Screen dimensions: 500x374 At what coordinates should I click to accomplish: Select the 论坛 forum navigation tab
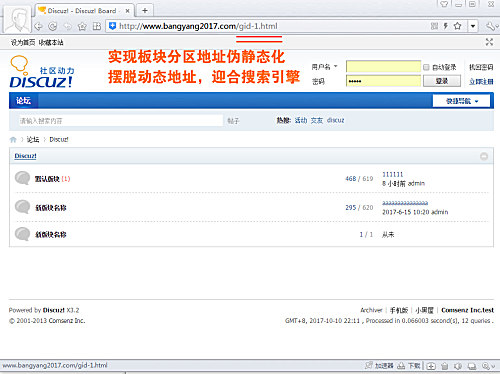pyautogui.click(x=23, y=101)
